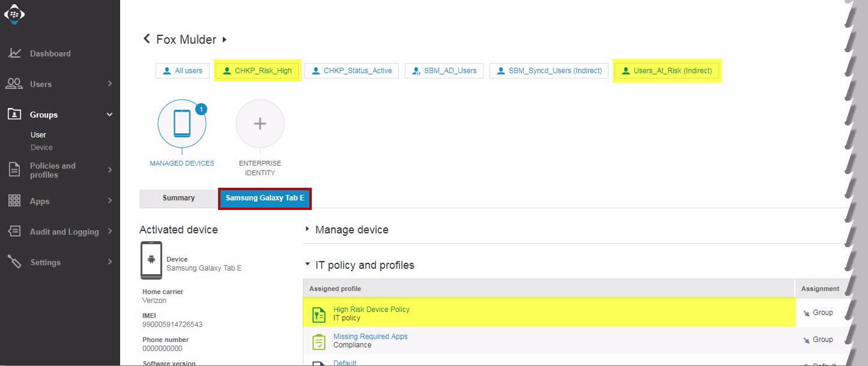The width and height of the screenshot is (868, 366).
Task: Click the Phone number value 0000000000
Action: [x=162, y=349]
